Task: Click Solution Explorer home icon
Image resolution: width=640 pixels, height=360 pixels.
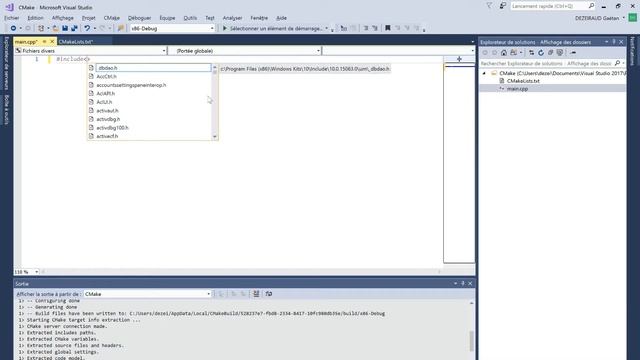Action: (x=504, y=53)
